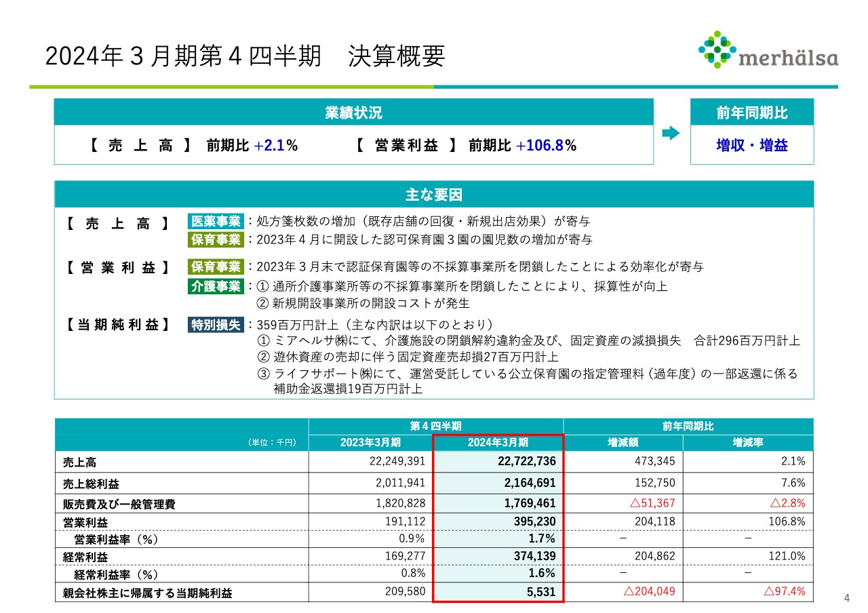Select the △51,367 red value cell

652,504
